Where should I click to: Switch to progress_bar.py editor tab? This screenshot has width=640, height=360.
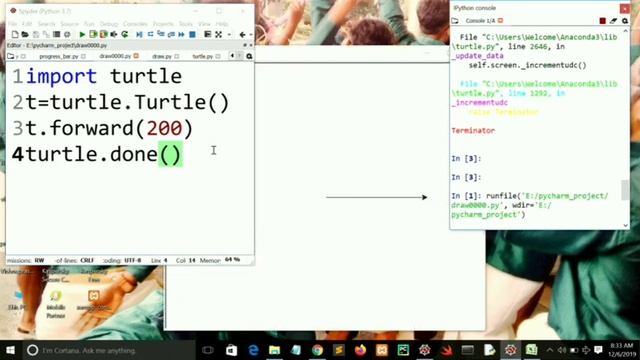click(x=59, y=56)
